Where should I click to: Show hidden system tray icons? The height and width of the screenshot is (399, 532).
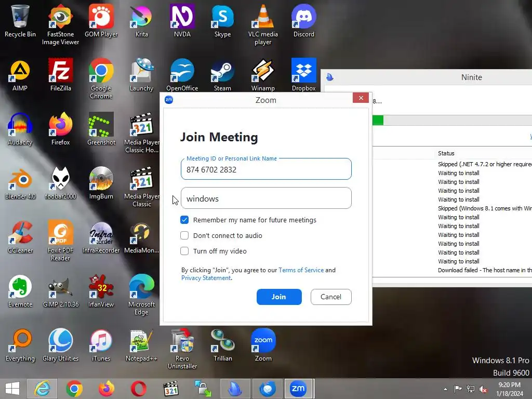tap(445, 389)
